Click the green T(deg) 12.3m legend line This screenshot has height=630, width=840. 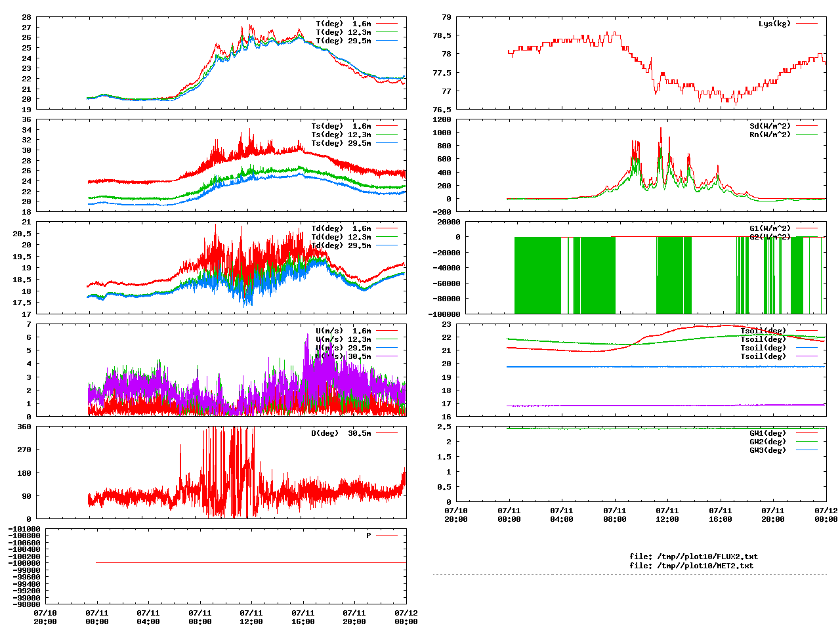[x=387, y=32]
